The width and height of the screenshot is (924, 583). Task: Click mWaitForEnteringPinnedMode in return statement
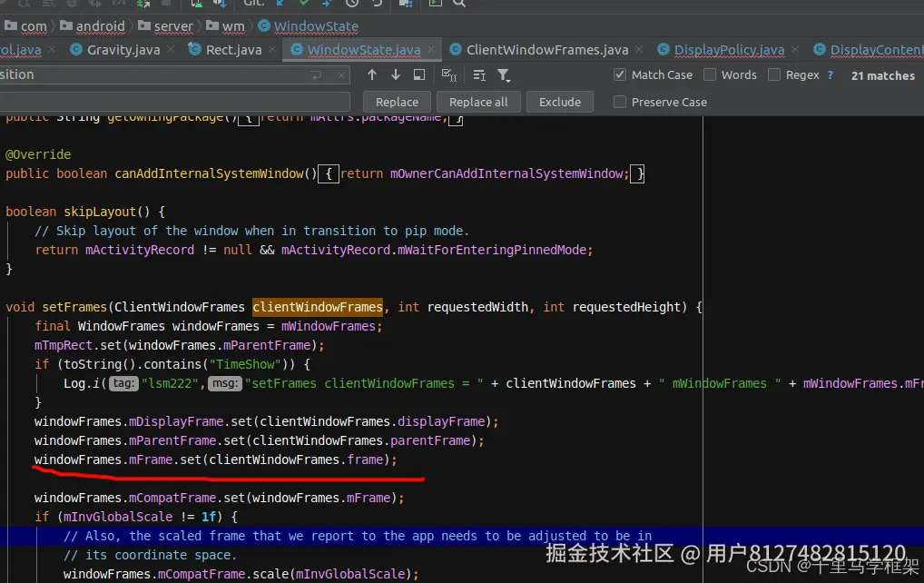pos(491,250)
